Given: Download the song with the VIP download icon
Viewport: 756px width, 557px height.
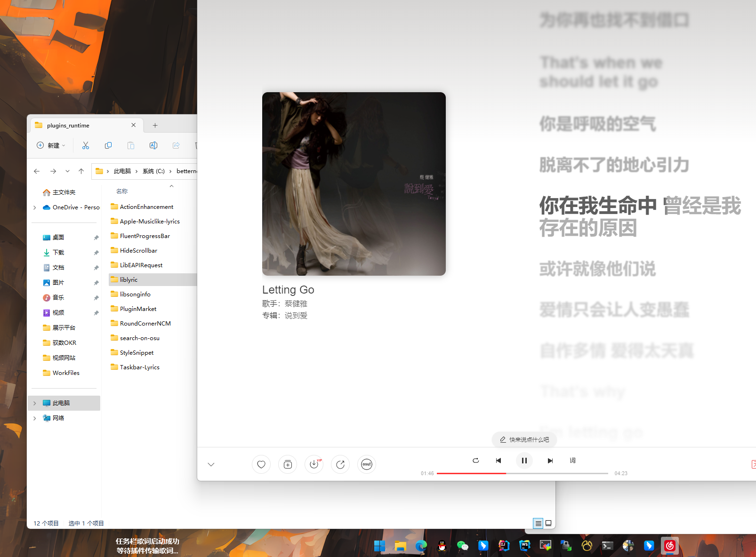Looking at the screenshot, I should click(314, 464).
